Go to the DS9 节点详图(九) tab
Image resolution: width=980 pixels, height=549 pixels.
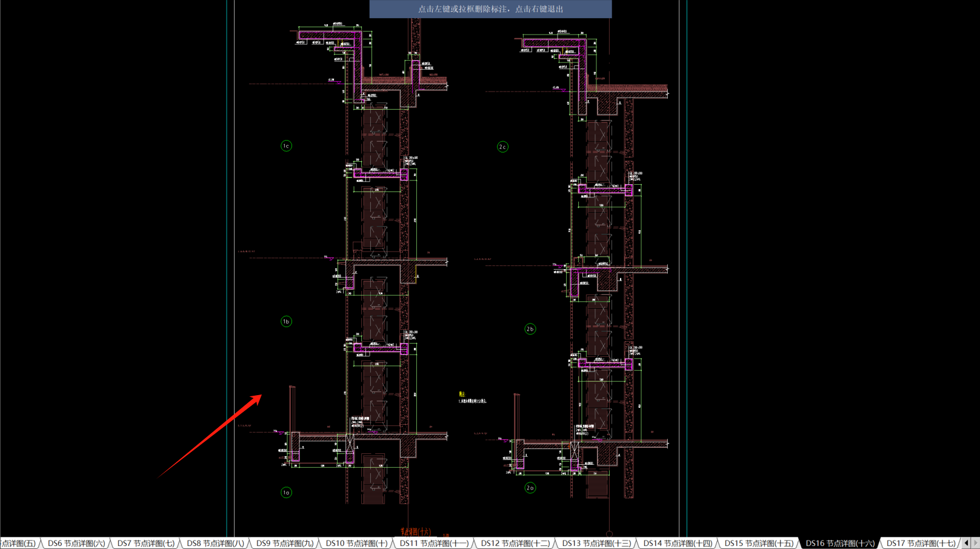pos(285,544)
